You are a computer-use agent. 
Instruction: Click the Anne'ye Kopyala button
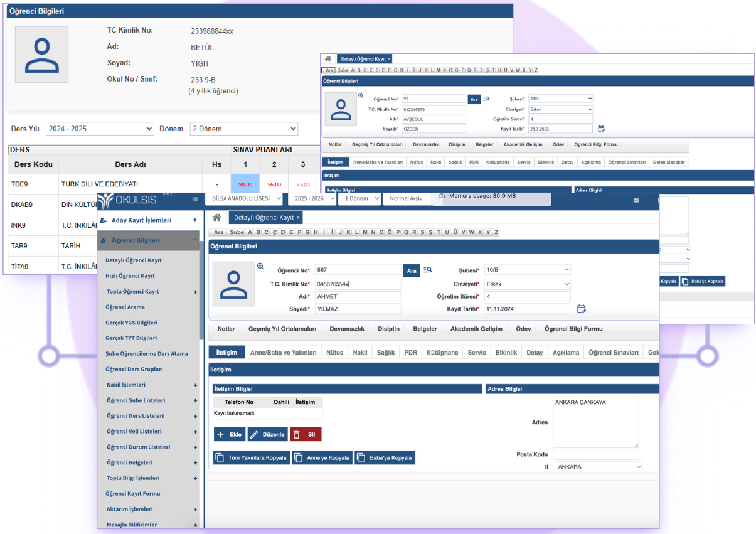322,457
